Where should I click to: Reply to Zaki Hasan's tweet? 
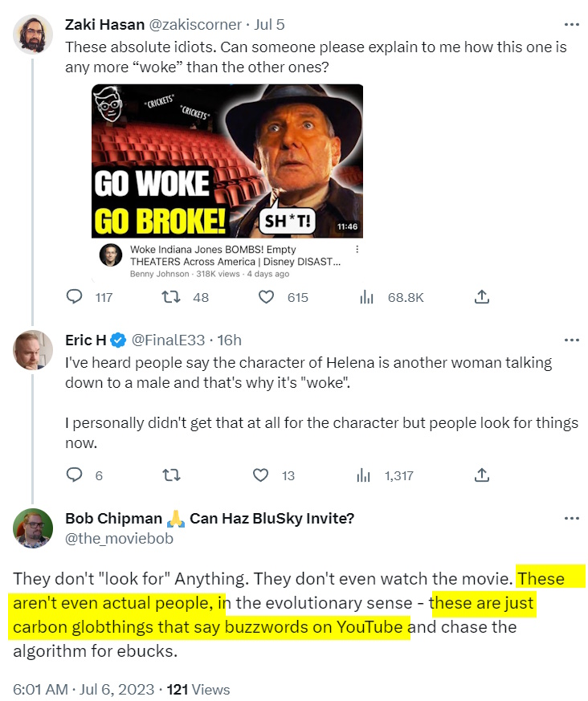(75, 297)
